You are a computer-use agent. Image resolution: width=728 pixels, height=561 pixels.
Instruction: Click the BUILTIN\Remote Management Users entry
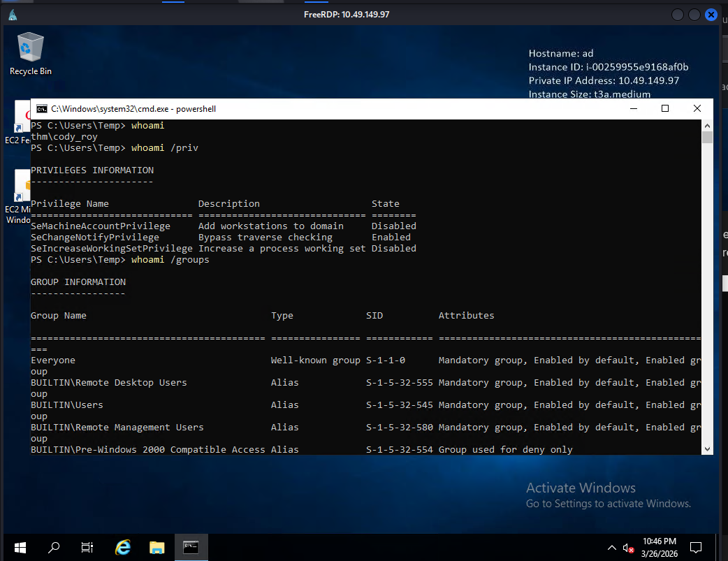117,428
